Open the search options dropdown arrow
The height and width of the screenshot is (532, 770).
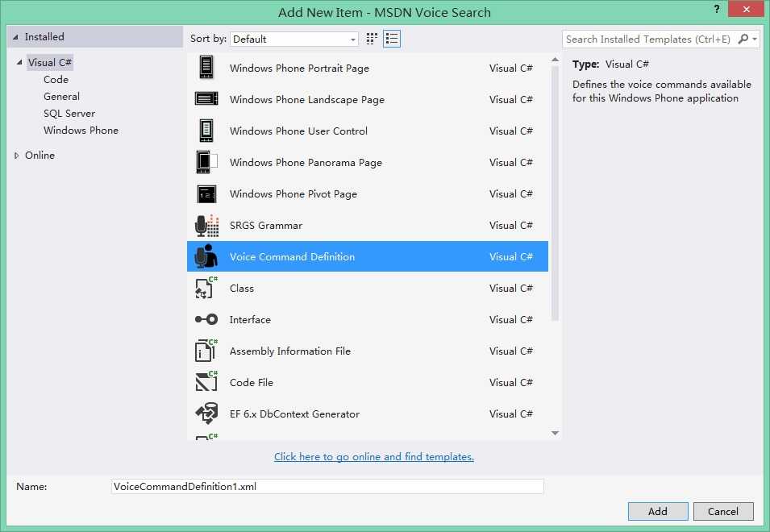[x=755, y=39]
